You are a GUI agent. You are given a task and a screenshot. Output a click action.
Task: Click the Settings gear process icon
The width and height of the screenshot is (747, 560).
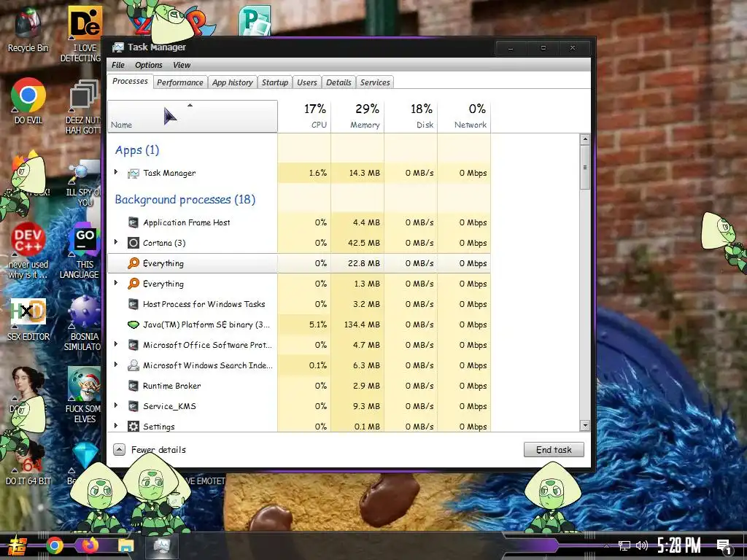[133, 426]
